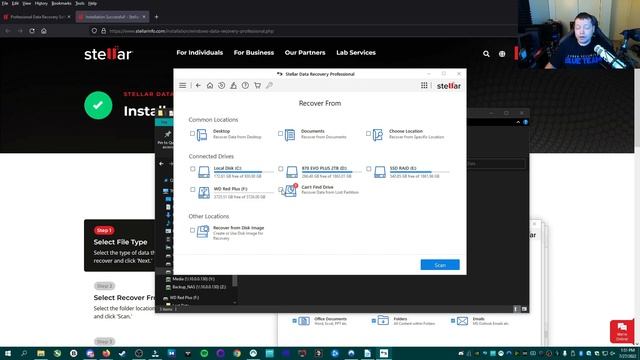Image resolution: width=640 pixels, height=360 pixels.
Task: Click the Choose Location folder icon
Action: pos(378,134)
